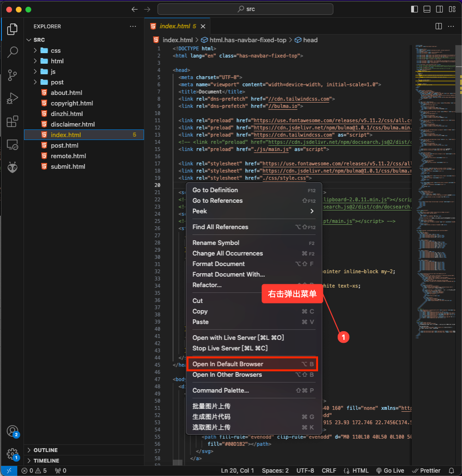Image resolution: width=462 pixels, height=476 pixels.
Task: Expand the css folder
Action: coord(55,50)
